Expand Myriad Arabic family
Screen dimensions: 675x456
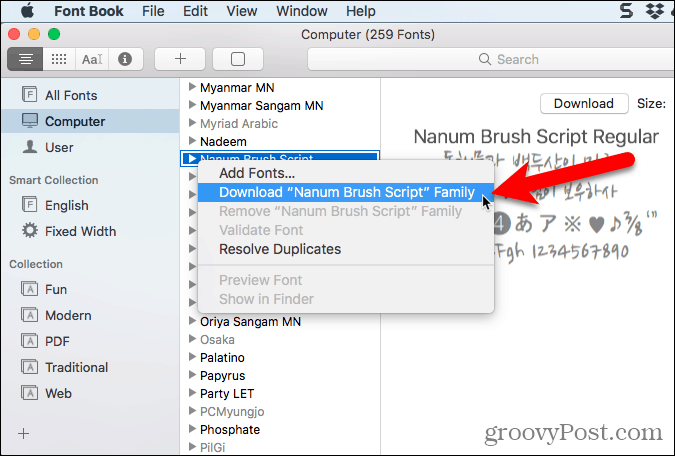point(192,123)
